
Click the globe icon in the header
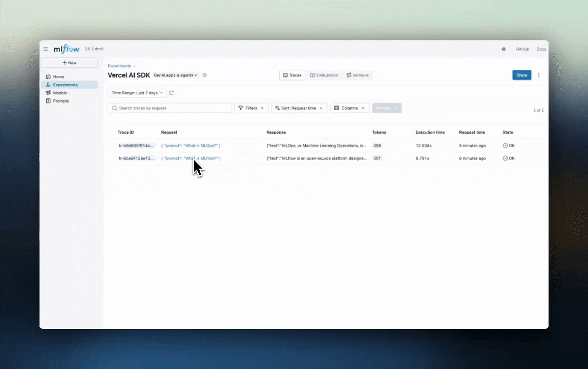click(503, 49)
